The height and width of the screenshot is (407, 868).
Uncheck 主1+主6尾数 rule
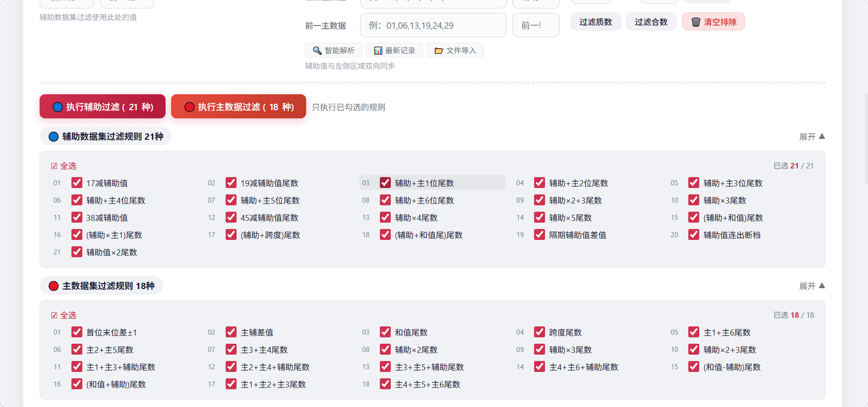pyautogui.click(x=694, y=332)
